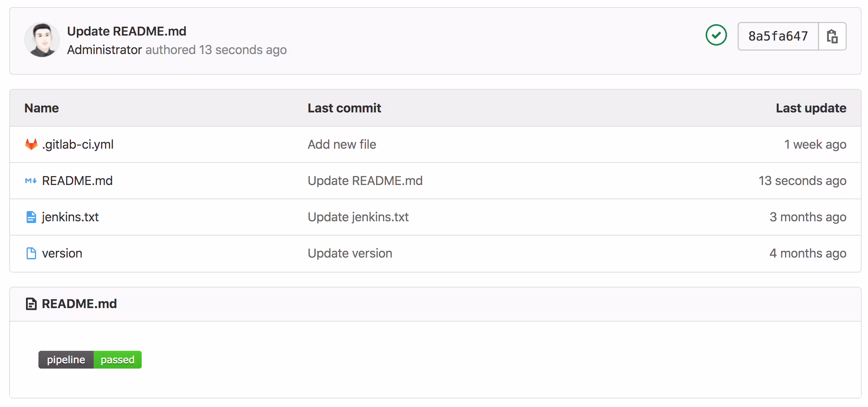
Task: Open the jenkins.txt file
Action: click(70, 217)
